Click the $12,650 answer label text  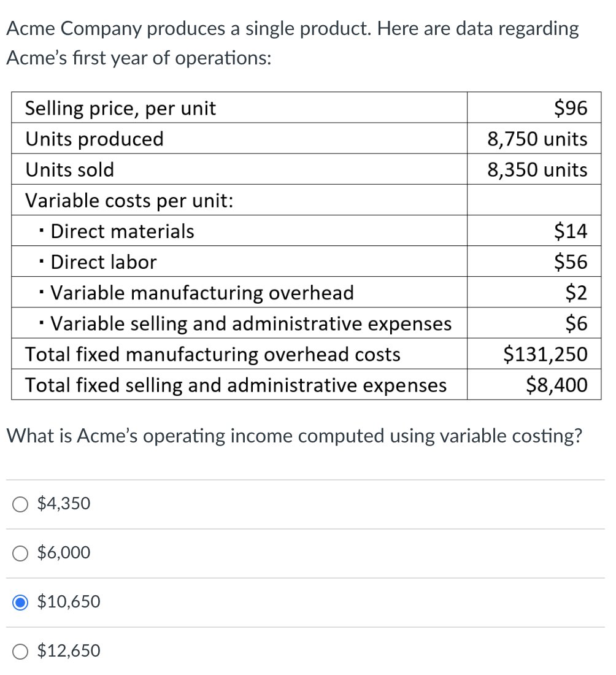click(67, 650)
